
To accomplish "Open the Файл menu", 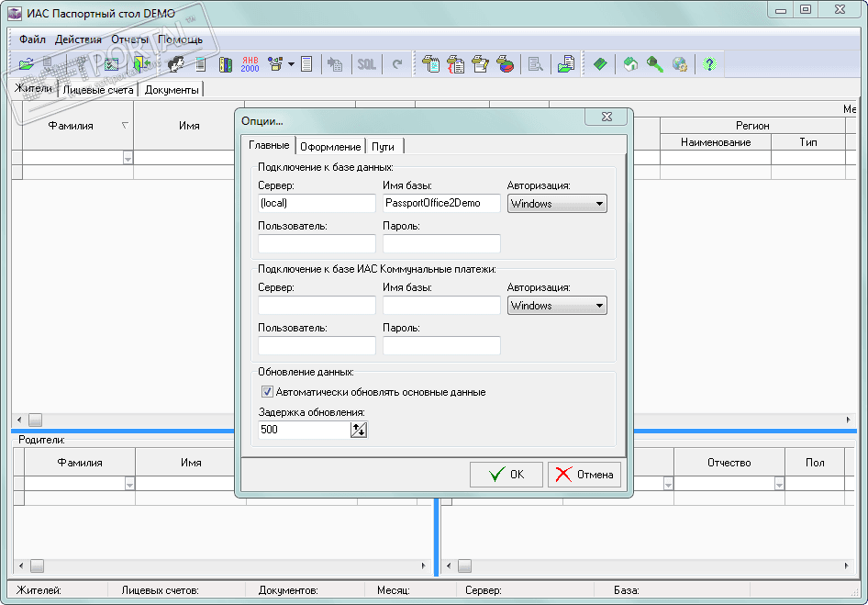I will click(33, 39).
